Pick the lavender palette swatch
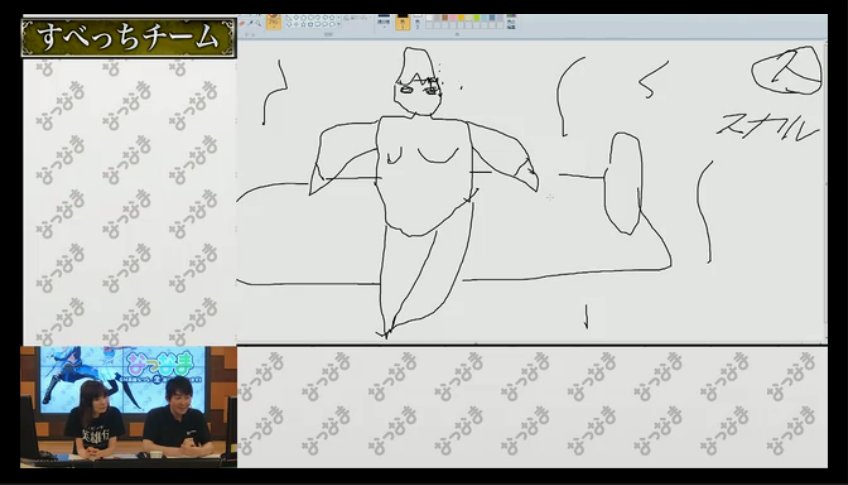This screenshot has width=848, height=485. pos(500,17)
